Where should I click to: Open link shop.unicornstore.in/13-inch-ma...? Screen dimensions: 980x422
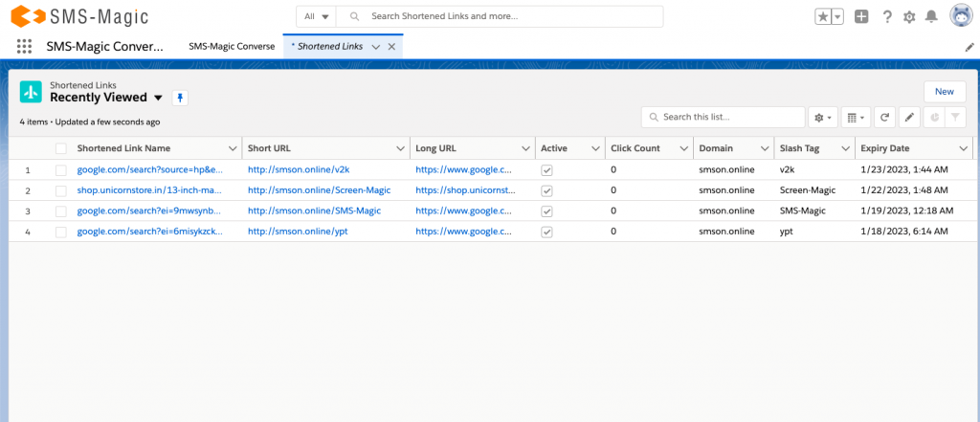coord(150,190)
